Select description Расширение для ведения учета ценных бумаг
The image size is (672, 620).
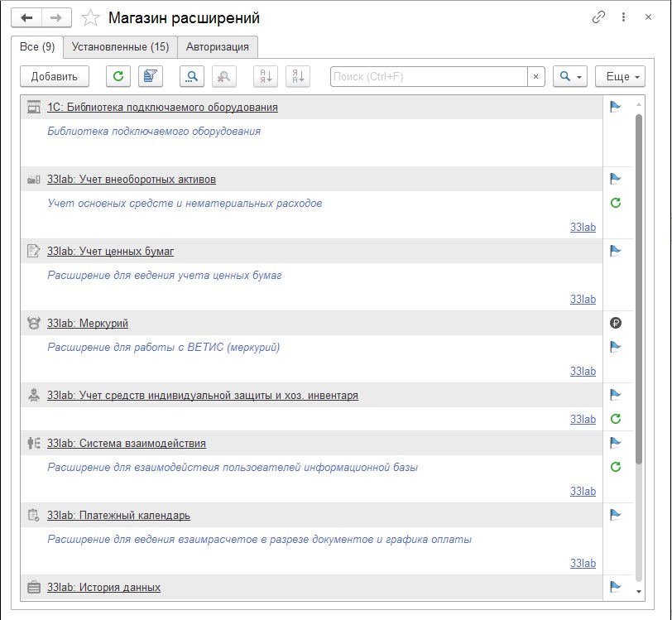coord(165,276)
